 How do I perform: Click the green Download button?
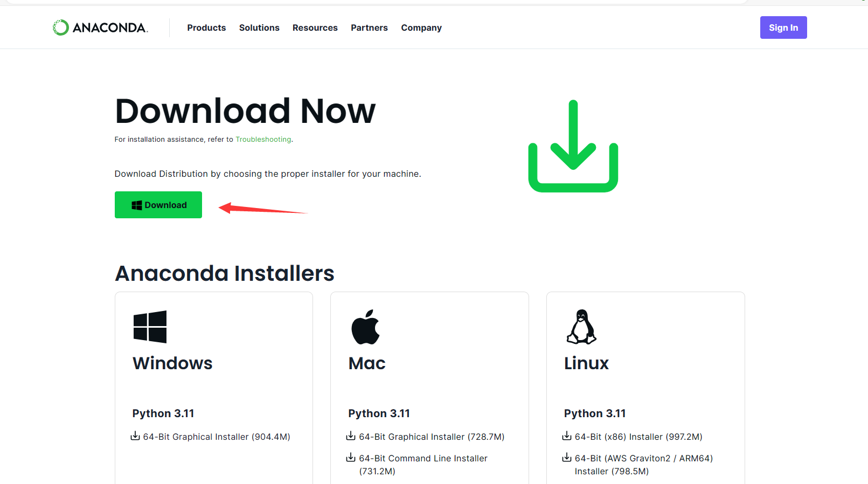click(158, 205)
